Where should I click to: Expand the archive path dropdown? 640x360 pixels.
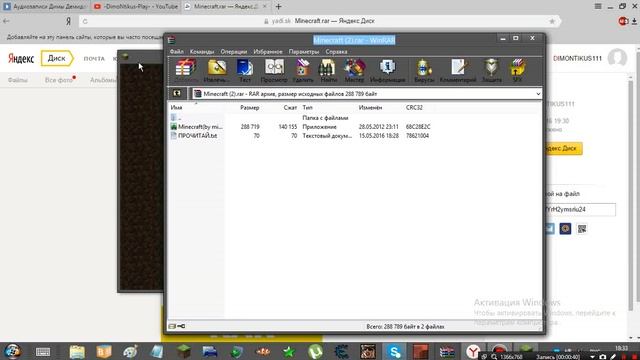538,94
